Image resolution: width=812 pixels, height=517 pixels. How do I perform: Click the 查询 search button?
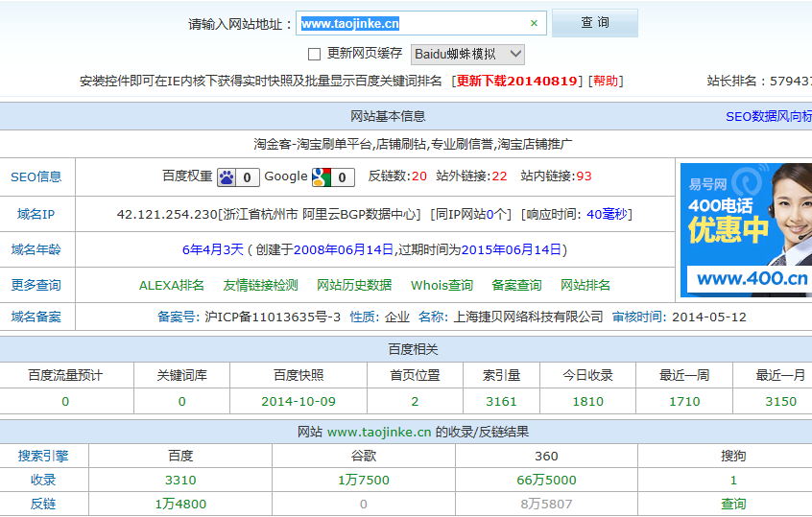coord(594,23)
